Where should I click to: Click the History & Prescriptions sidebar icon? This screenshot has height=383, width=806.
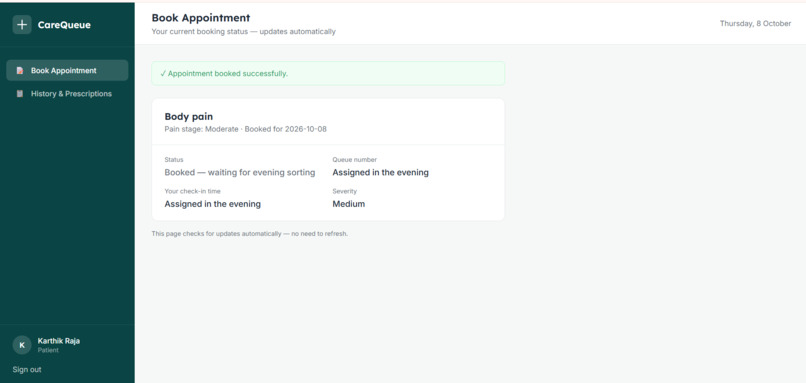tap(20, 94)
